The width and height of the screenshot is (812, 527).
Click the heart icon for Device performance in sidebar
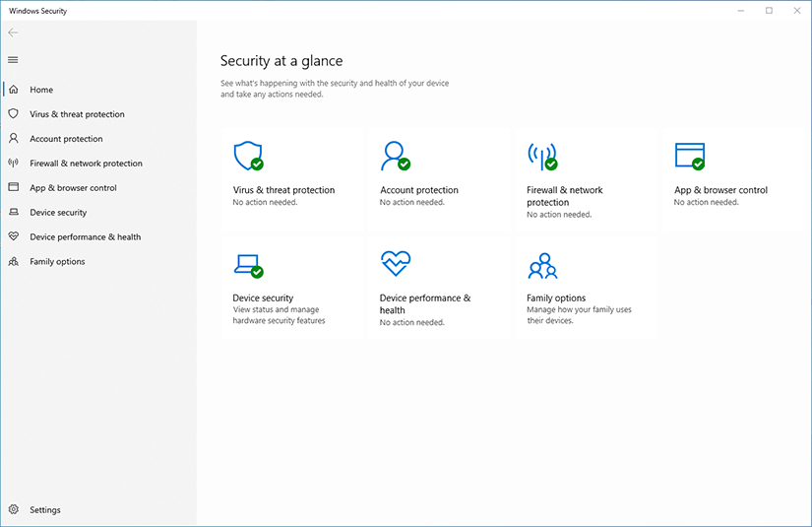click(14, 236)
